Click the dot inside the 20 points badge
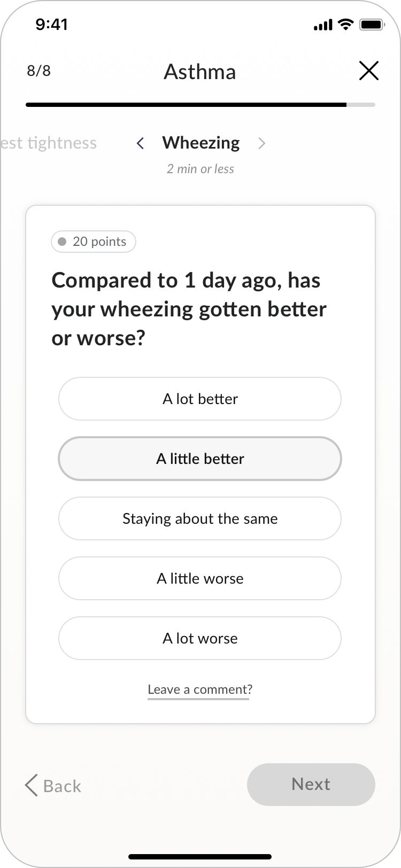Screen dimensions: 401x868 (63, 242)
